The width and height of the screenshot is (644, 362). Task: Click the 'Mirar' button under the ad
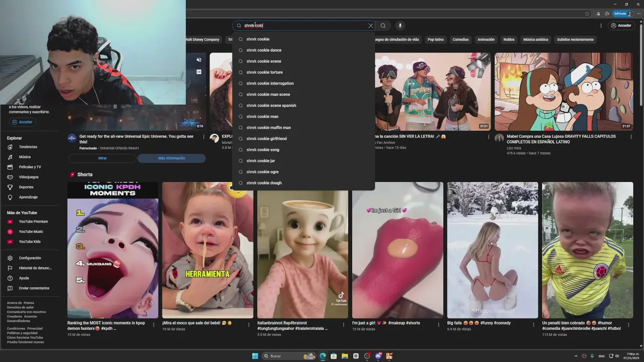point(102,158)
